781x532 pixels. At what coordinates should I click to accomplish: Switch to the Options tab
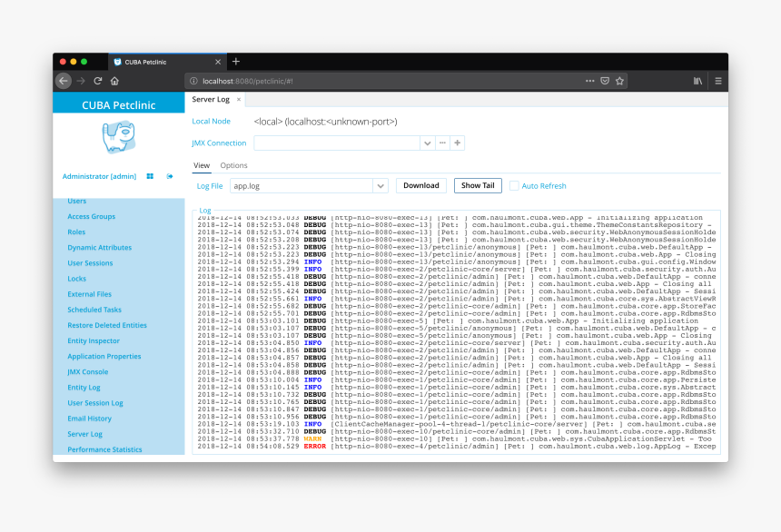233,165
